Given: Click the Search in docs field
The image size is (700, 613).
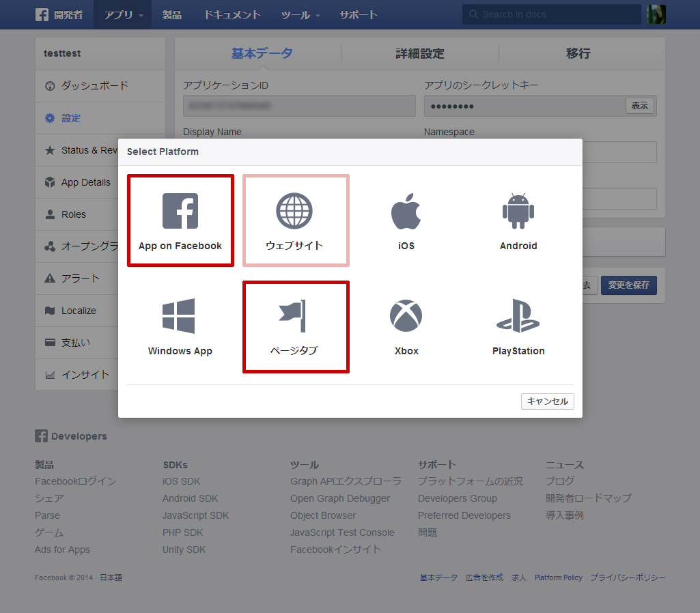Looking at the screenshot, I should (551, 14).
